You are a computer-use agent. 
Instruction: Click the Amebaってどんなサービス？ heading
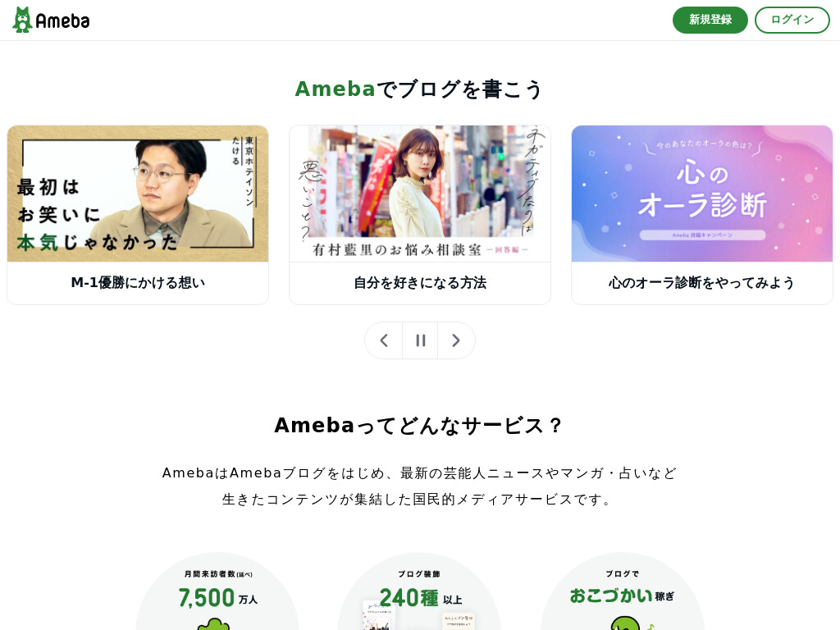419,426
